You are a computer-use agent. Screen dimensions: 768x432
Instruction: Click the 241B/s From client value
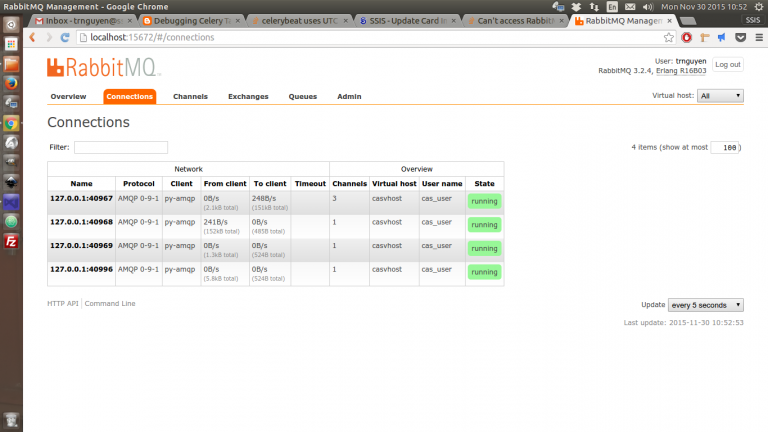216,222
